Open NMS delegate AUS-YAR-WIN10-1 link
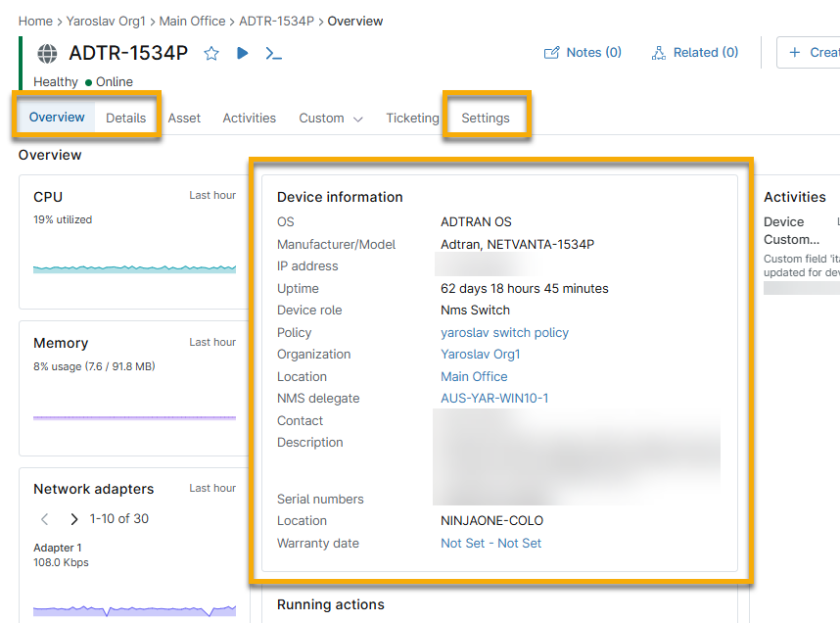Viewport: 840px width, 623px height. [x=494, y=399]
